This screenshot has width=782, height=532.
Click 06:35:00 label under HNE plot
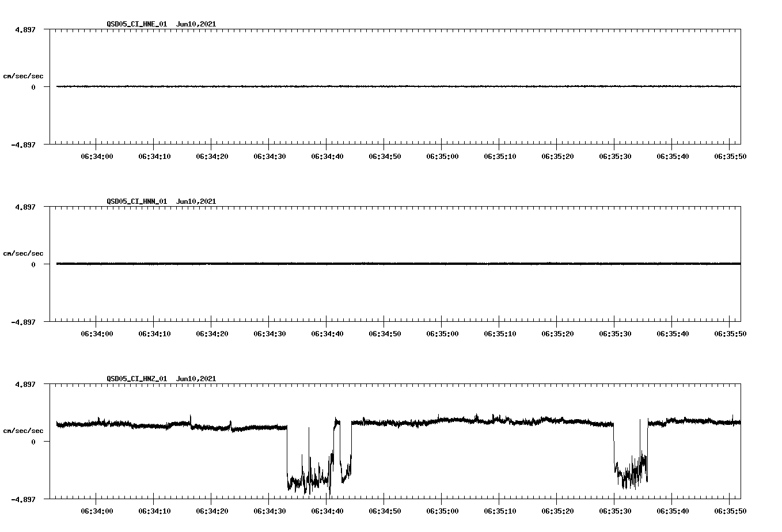(x=442, y=157)
